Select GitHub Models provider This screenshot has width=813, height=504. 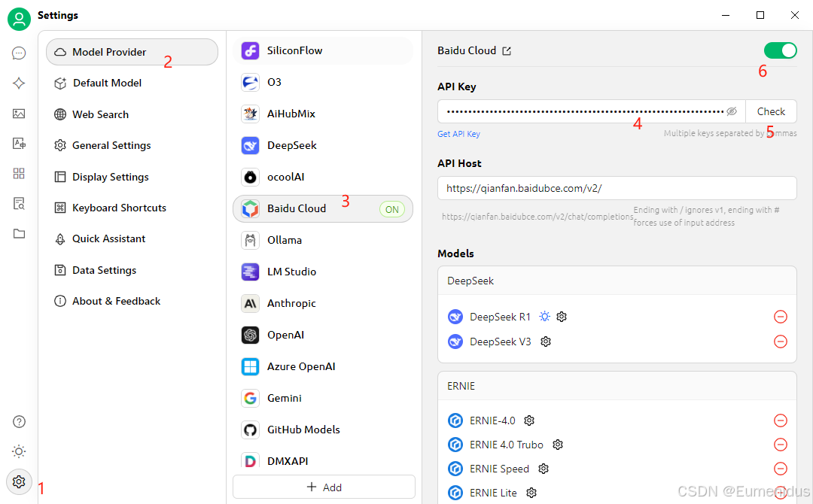point(323,430)
